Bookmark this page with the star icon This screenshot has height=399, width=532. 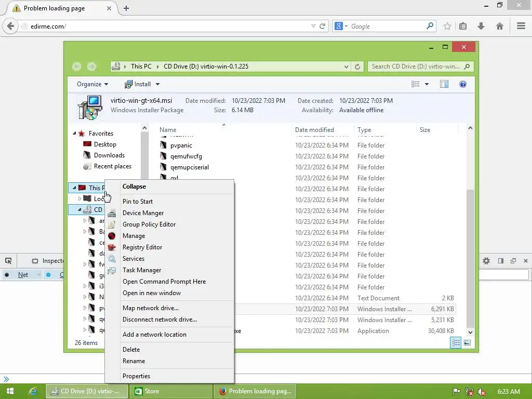point(447,26)
